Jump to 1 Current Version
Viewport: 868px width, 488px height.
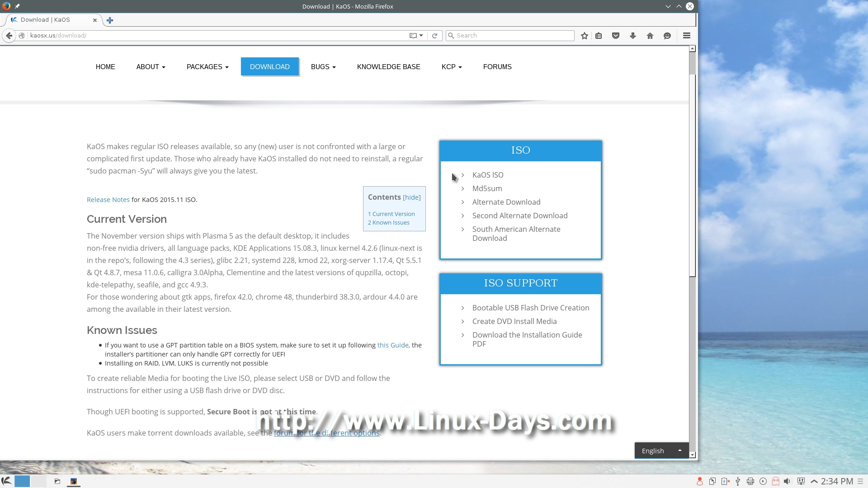click(392, 214)
